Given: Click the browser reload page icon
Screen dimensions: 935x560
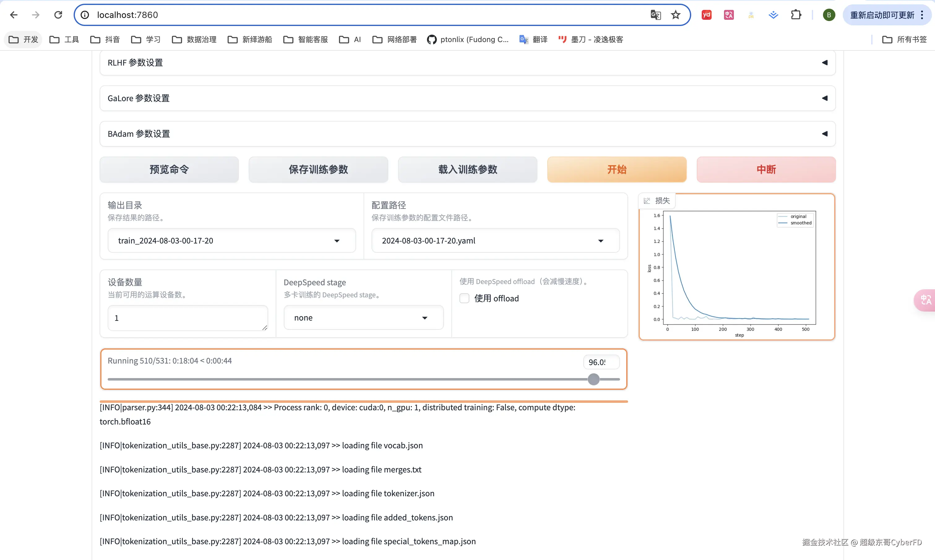Looking at the screenshot, I should (58, 15).
